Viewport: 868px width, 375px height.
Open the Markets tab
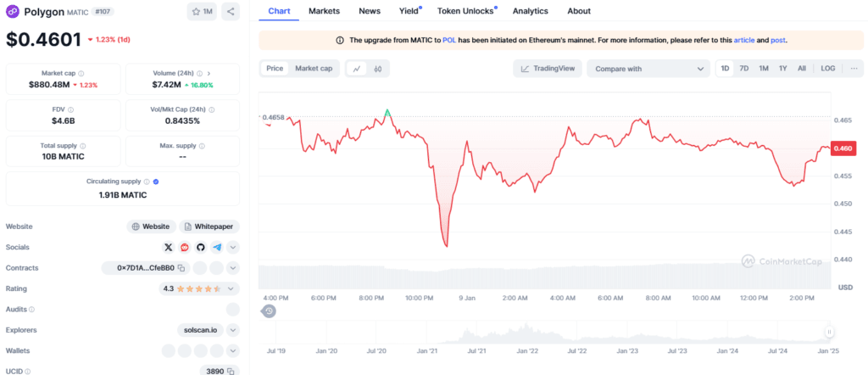tap(325, 10)
